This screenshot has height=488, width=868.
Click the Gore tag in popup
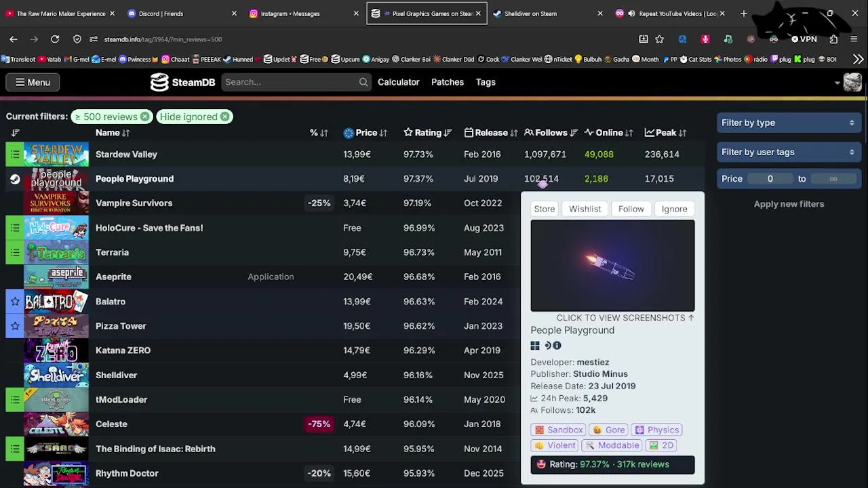point(609,430)
